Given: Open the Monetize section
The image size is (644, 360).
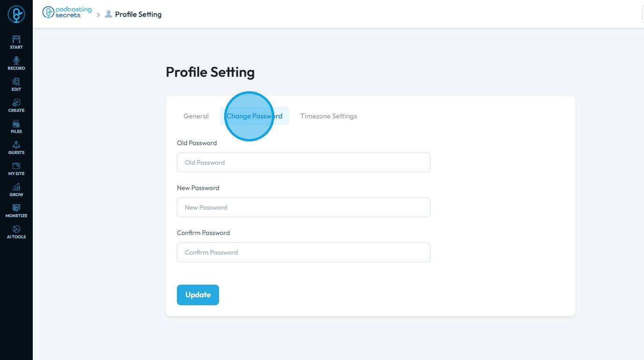Looking at the screenshot, I should 16,211.
